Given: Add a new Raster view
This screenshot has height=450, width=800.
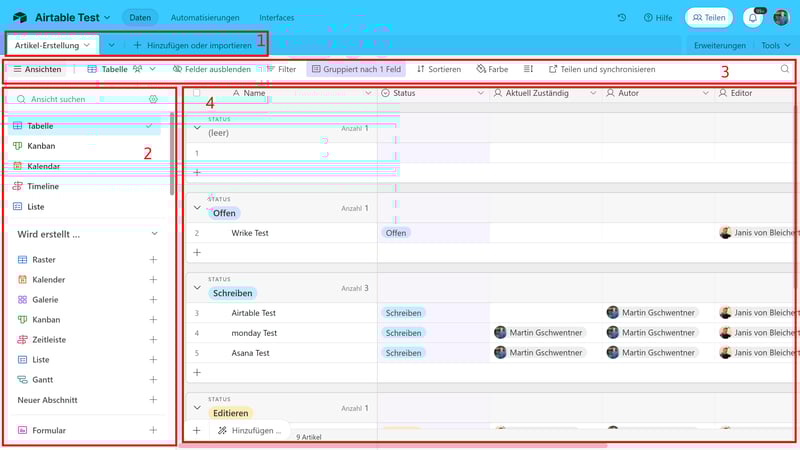Looking at the screenshot, I should pos(153,260).
